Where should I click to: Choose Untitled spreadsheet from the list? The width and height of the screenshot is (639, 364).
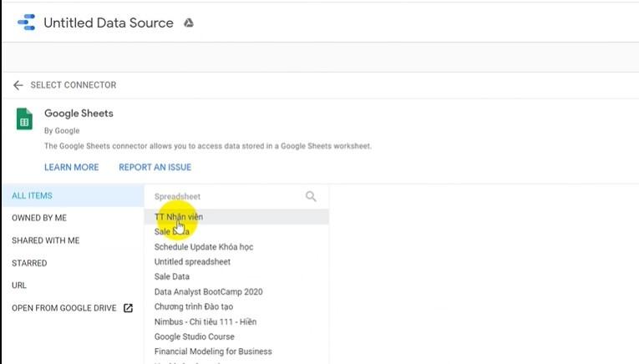[x=192, y=262]
